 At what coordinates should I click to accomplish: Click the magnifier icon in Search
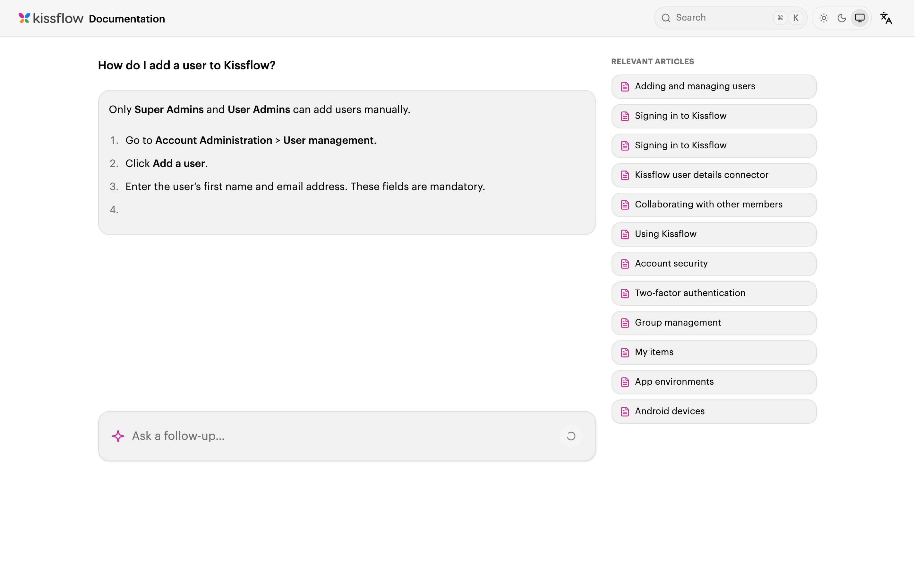(666, 18)
